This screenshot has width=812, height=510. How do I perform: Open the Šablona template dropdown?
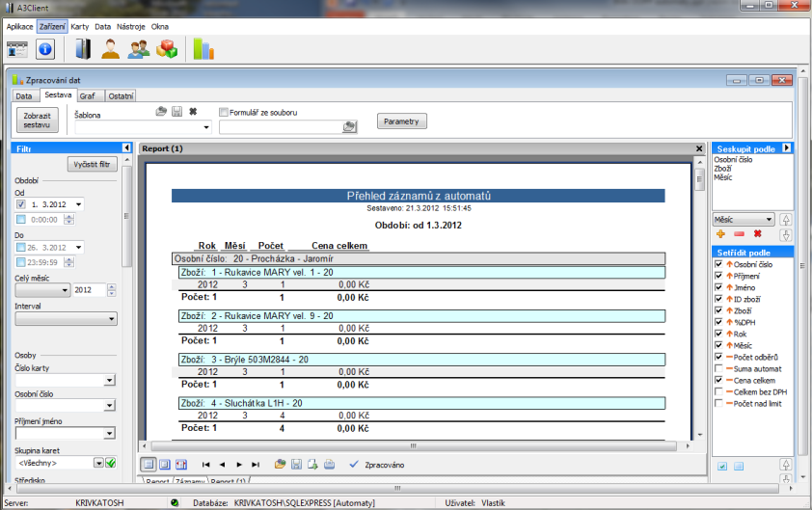click(206, 127)
